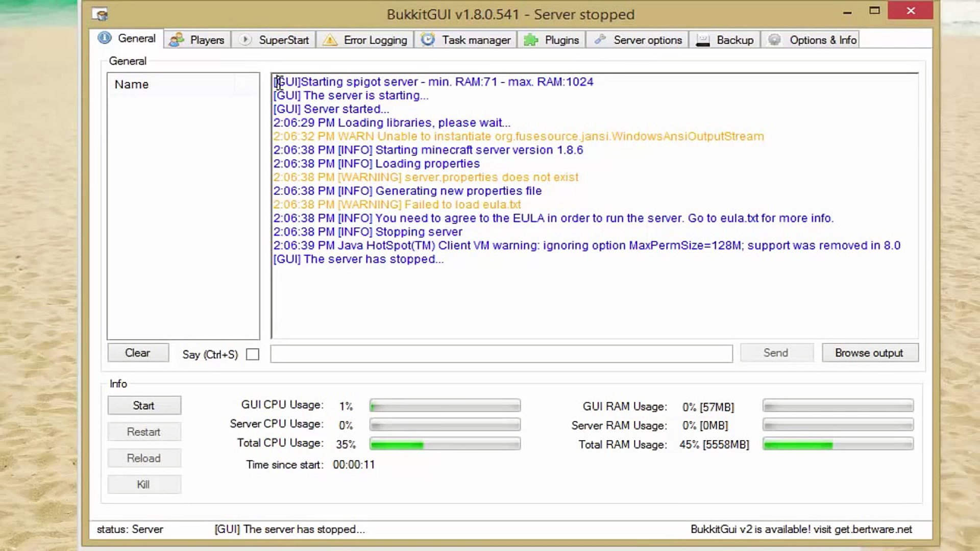The width and height of the screenshot is (980, 551).
Task: Click the Server options wrench icon
Action: click(x=600, y=40)
